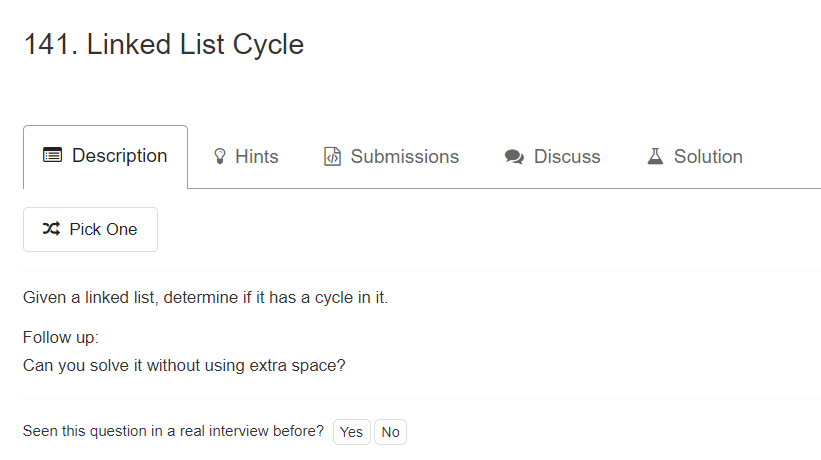The height and width of the screenshot is (460, 821).
Task: Go to the Discuss tab
Action: point(567,156)
